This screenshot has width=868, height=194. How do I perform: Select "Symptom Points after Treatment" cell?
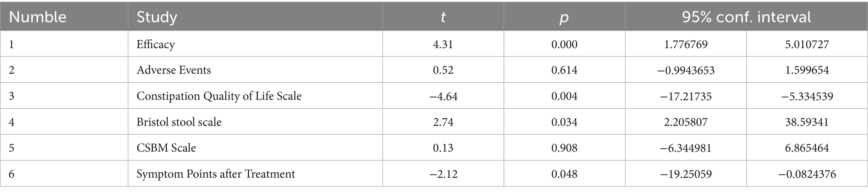tap(215, 173)
